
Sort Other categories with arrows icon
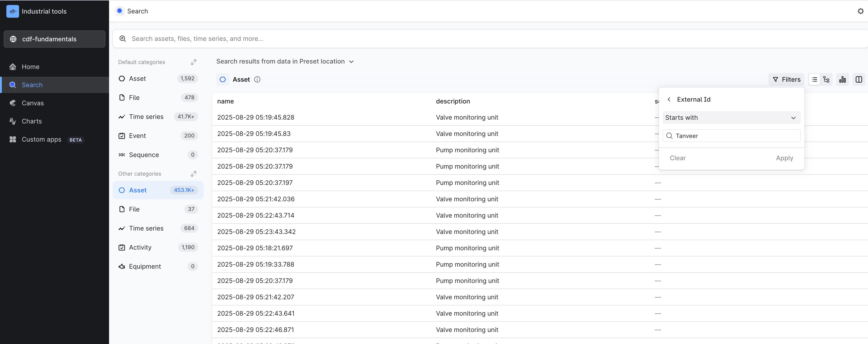tap(193, 174)
